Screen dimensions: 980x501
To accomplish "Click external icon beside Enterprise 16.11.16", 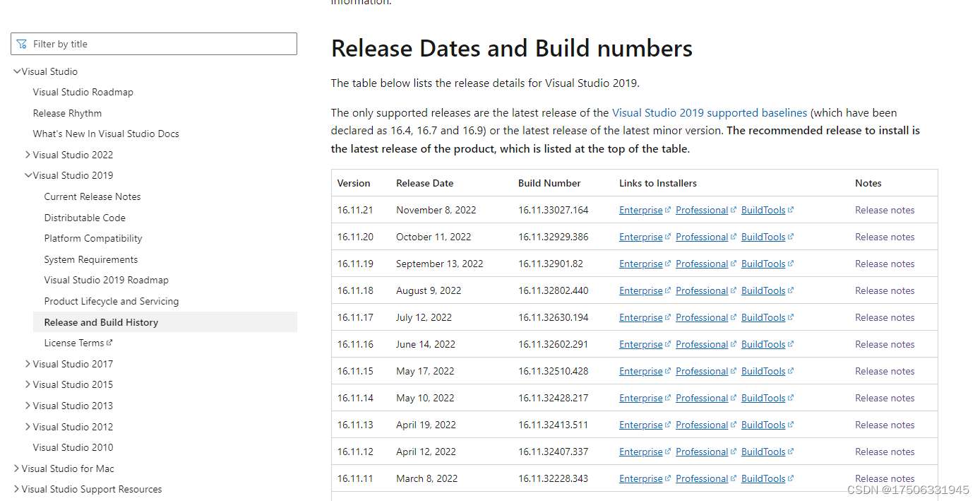I will click(x=667, y=344).
